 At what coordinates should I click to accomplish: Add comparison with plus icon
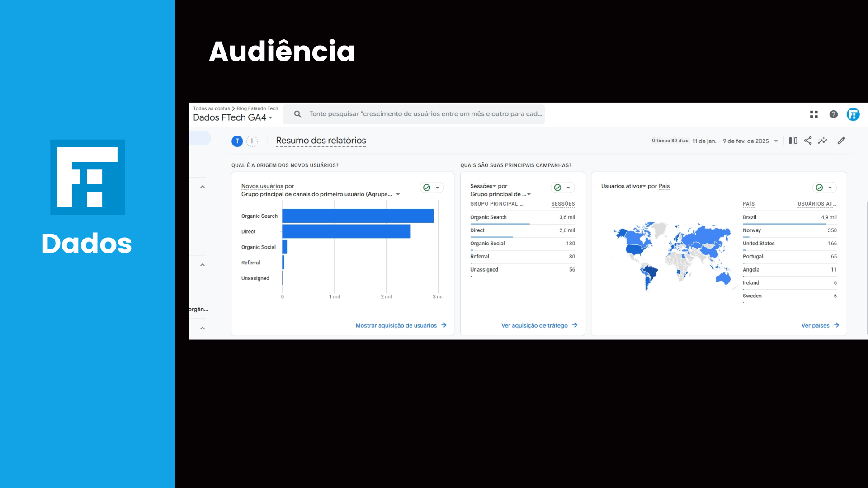coord(252,141)
